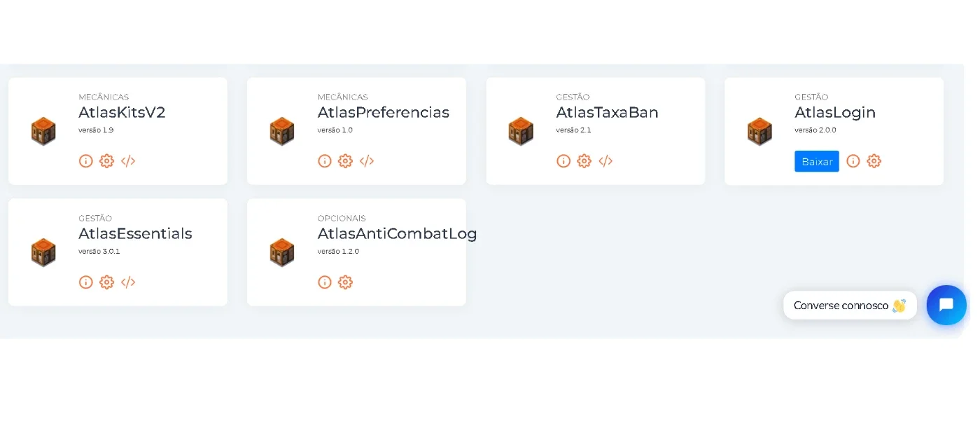Show info icon next to Baixar
Image resolution: width=980 pixels, height=424 pixels.
click(853, 161)
